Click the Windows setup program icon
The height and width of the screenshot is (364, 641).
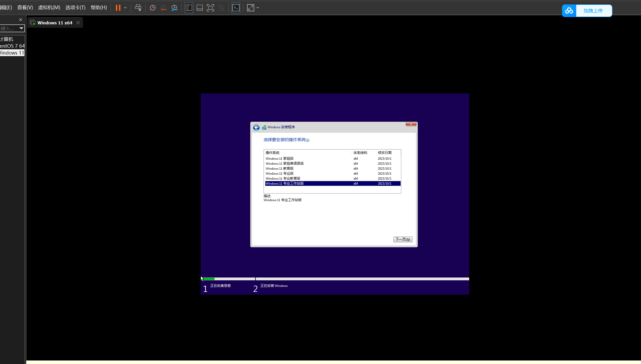click(264, 127)
